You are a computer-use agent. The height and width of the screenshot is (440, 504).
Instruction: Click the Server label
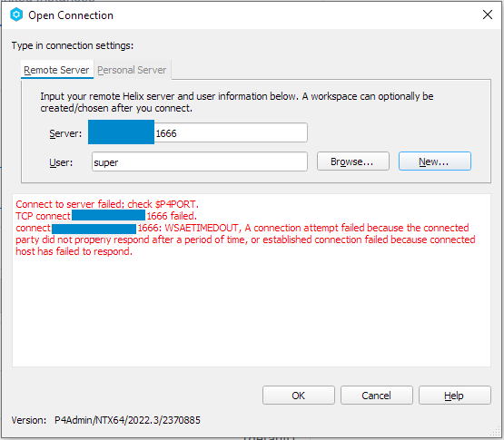click(x=65, y=133)
